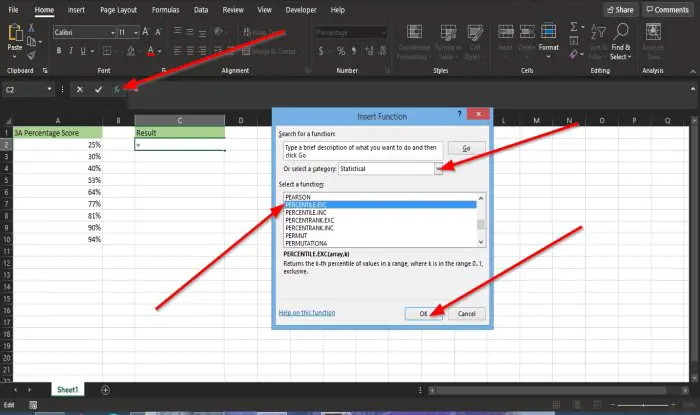Screen dimensions: 700x415
Task: Click the formula bar cancel X icon
Action: click(x=79, y=90)
